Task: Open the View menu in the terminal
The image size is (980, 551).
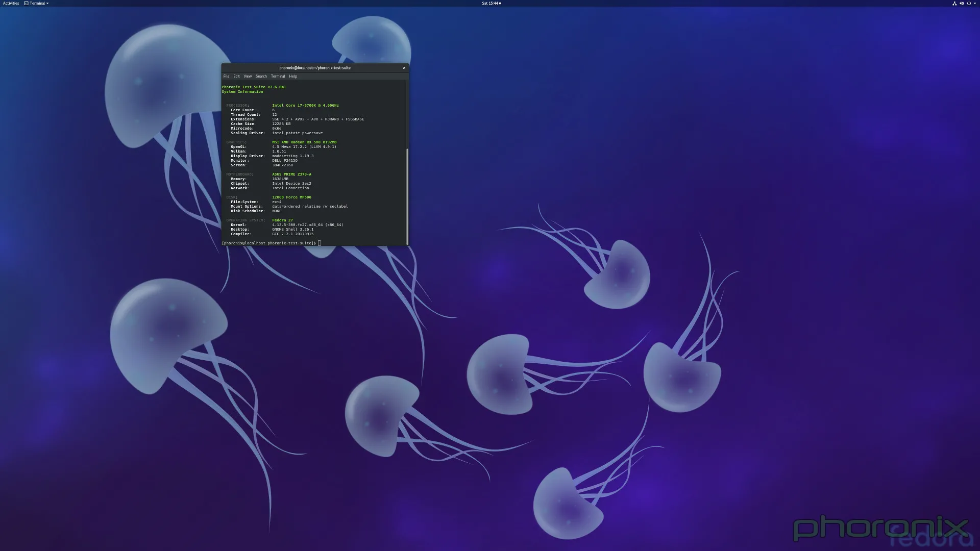Action: [248, 76]
